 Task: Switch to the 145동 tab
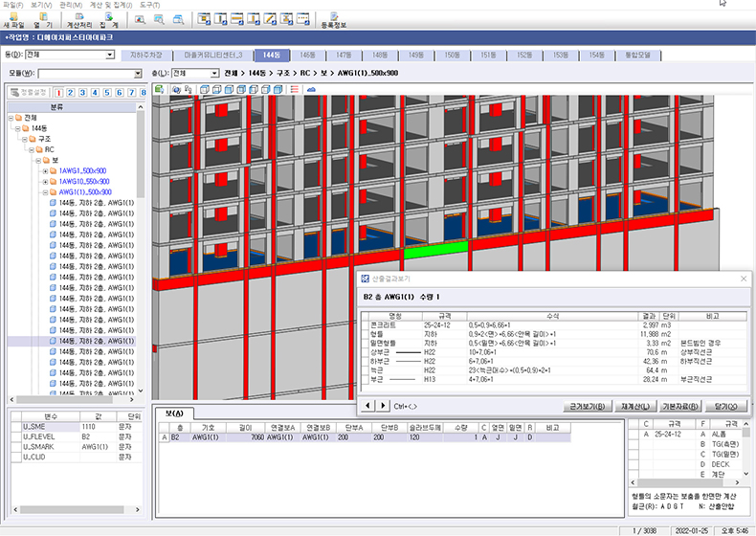[x=307, y=55]
